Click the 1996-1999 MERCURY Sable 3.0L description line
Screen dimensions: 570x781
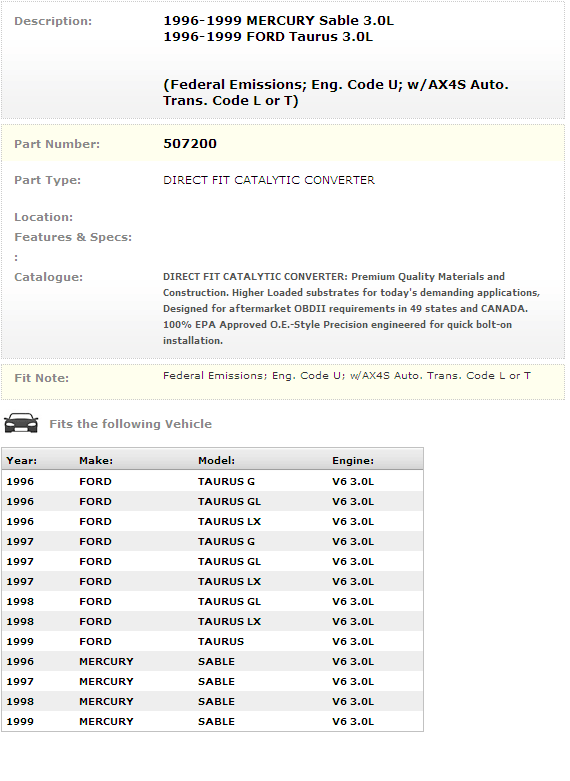coord(279,21)
